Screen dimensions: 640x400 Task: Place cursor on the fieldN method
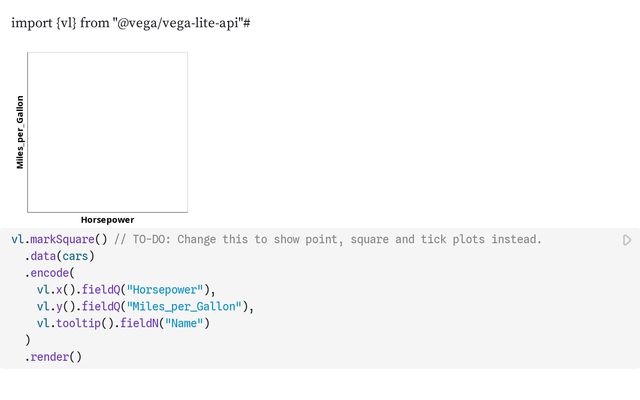click(x=139, y=323)
